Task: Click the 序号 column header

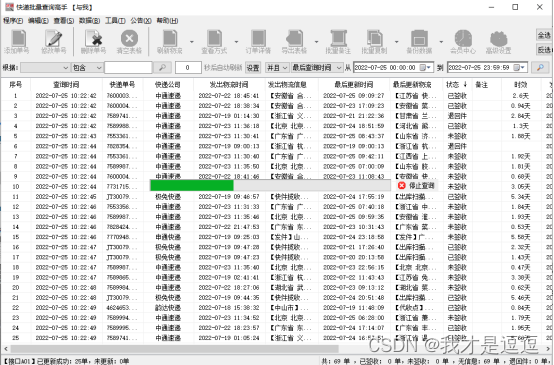Action: 16,84
